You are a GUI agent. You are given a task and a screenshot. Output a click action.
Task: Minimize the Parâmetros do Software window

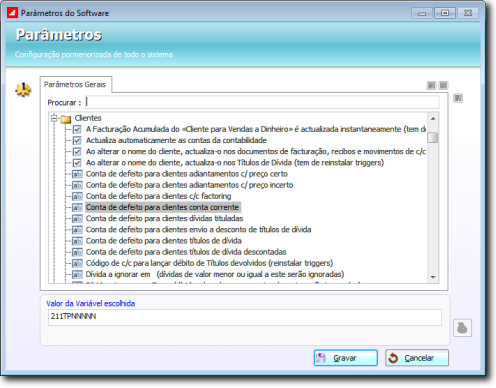422,13
